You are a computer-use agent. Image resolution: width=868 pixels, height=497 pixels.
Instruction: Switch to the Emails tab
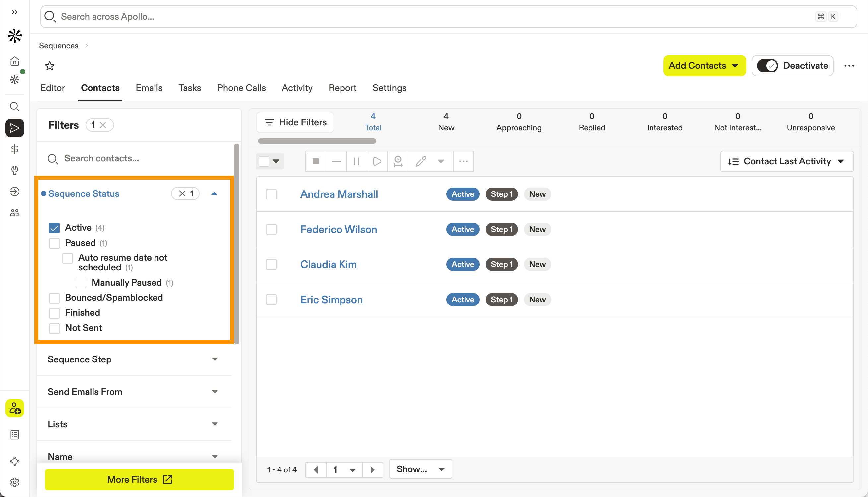point(149,88)
